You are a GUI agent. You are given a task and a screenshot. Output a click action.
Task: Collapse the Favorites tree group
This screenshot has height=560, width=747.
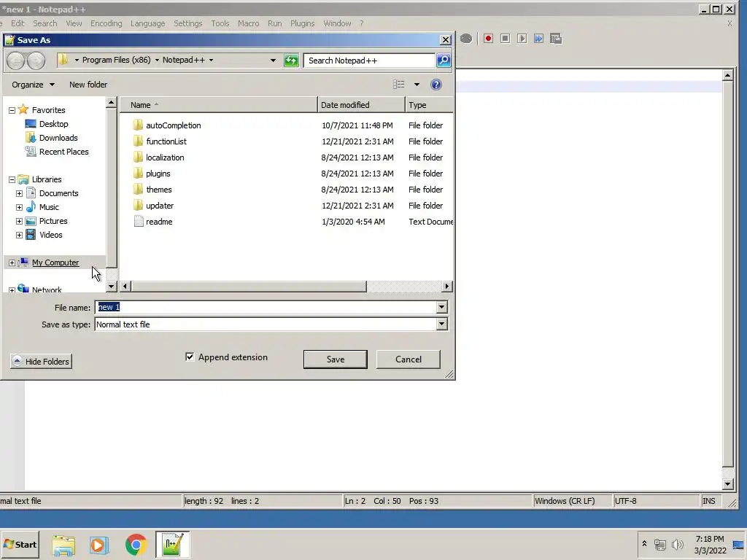pos(12,110)
